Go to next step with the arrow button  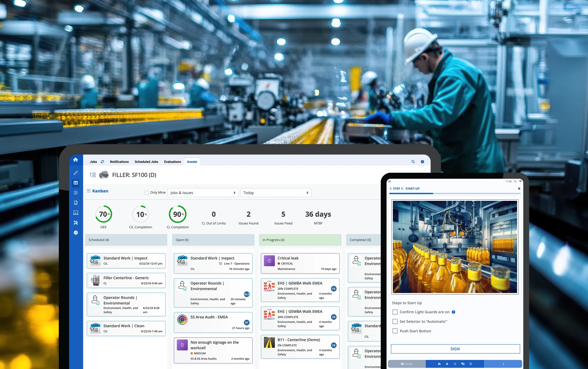(503, 364)
